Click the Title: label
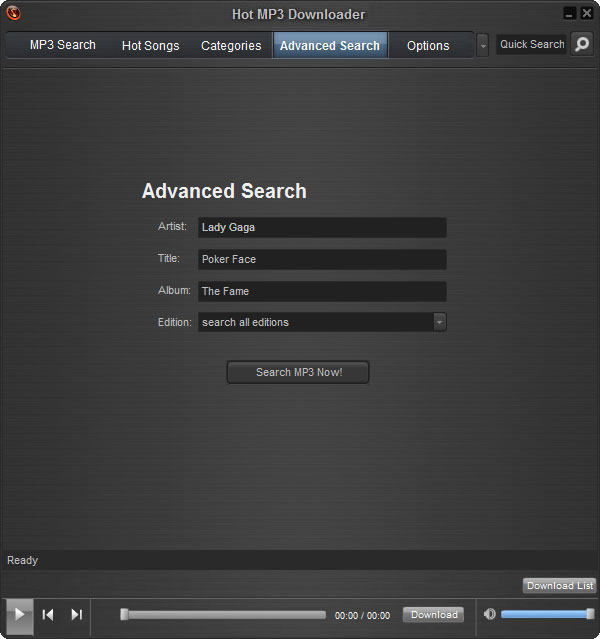600x639 pixels. click(x=169, y=258)
